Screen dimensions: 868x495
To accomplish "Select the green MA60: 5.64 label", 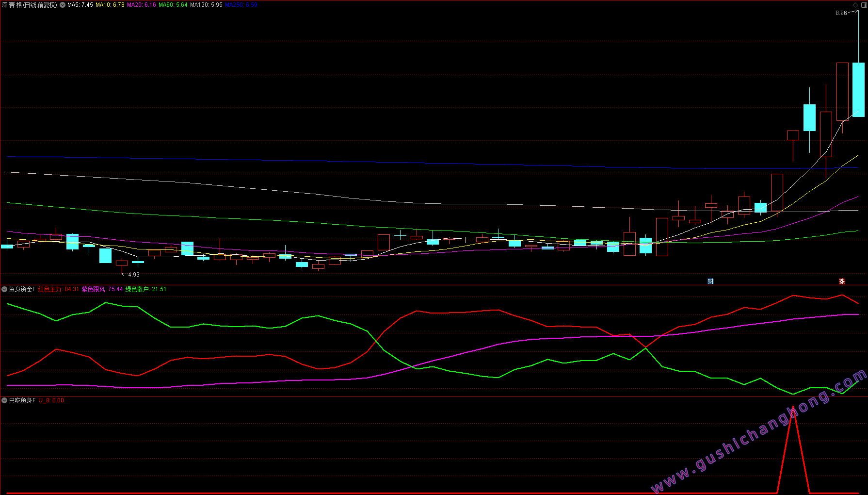I will pyautogui.click(x=173, y=5).
